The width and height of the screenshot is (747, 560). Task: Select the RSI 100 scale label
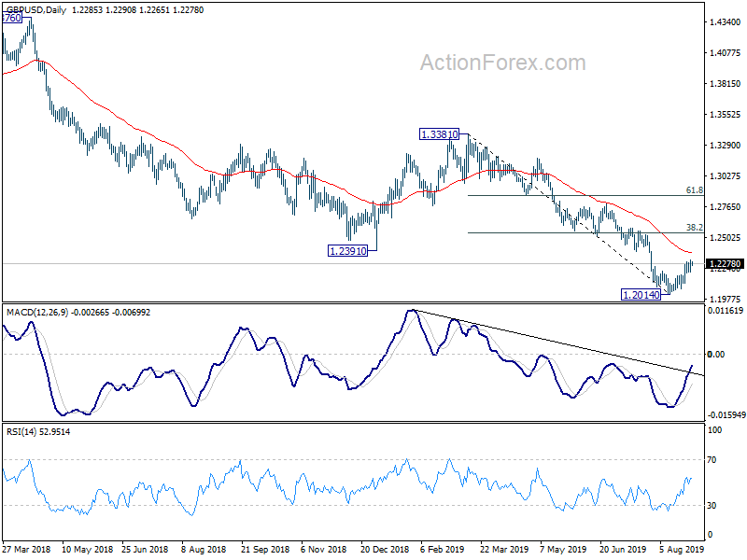coord(714,430)
